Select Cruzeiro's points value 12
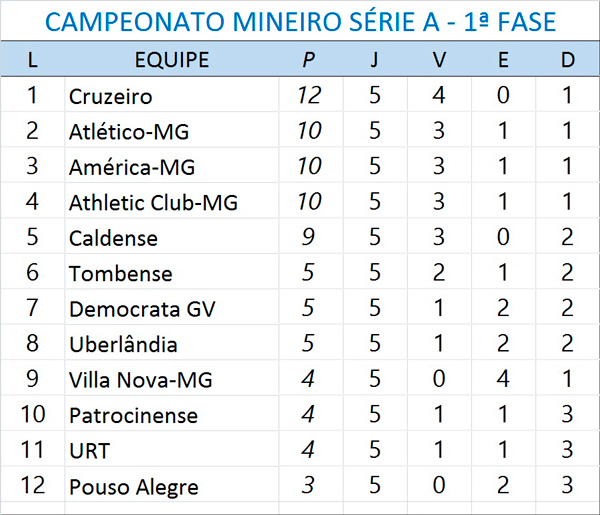600x515 pixels. 309,96
